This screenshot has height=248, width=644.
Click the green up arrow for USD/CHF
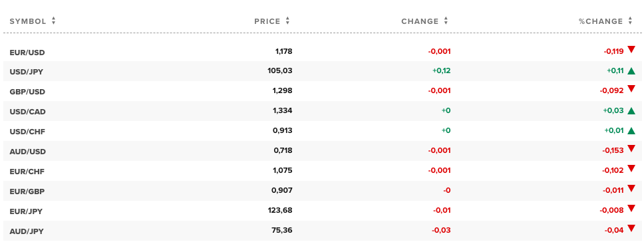click(x=631, y=130)
